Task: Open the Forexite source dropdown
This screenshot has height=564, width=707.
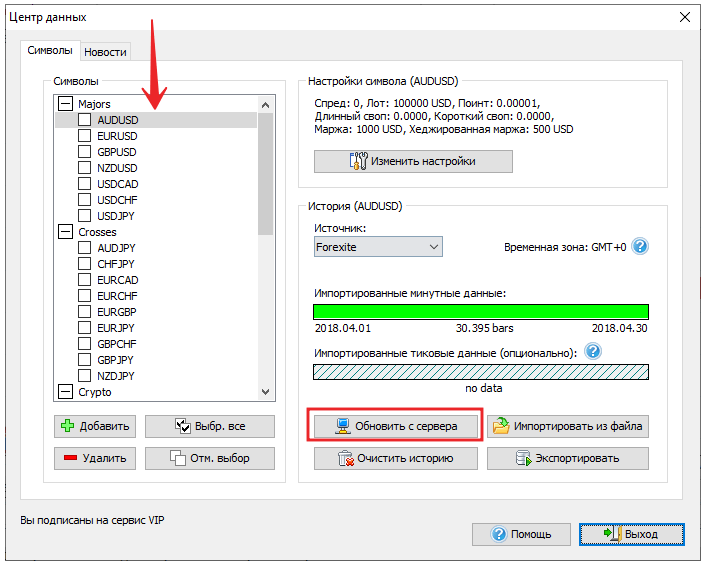Action: point(433,247)
